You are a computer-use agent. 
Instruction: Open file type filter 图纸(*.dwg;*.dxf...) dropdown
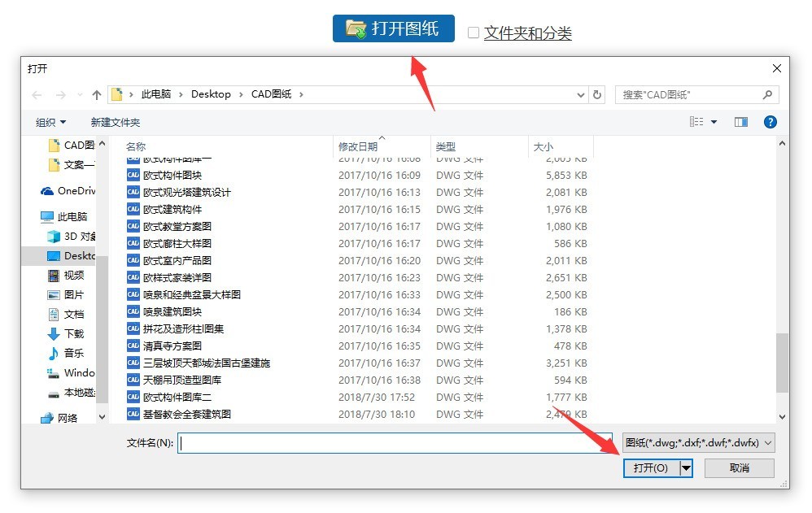click(698, 443)
